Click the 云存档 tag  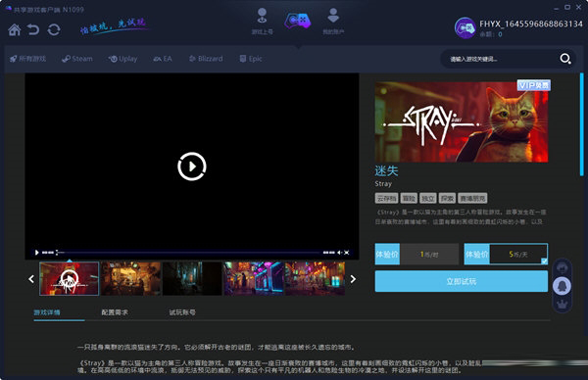click(386, 198)
